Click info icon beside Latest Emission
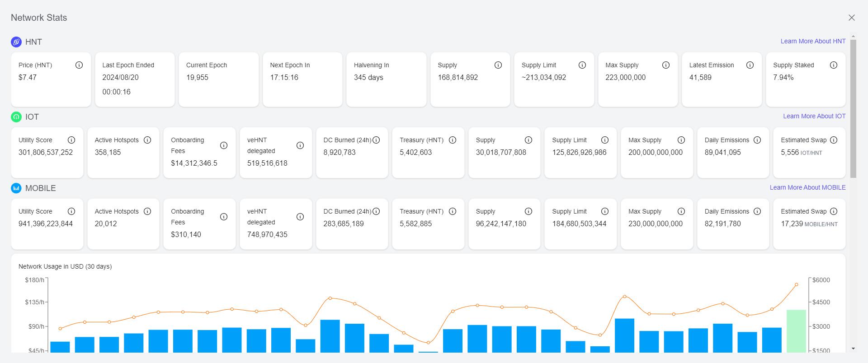This screenshot has width=868, height=363. (x=750, y=65)
